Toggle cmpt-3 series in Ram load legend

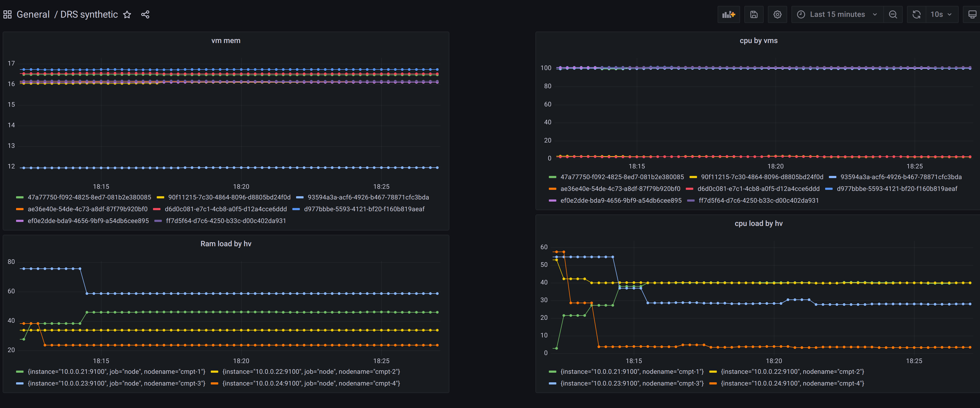[x=116, y=383]
